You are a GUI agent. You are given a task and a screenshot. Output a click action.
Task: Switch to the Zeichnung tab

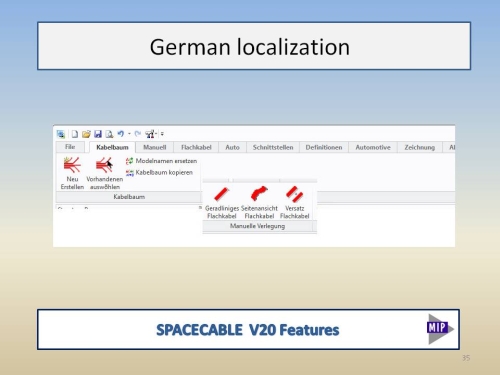420,147
